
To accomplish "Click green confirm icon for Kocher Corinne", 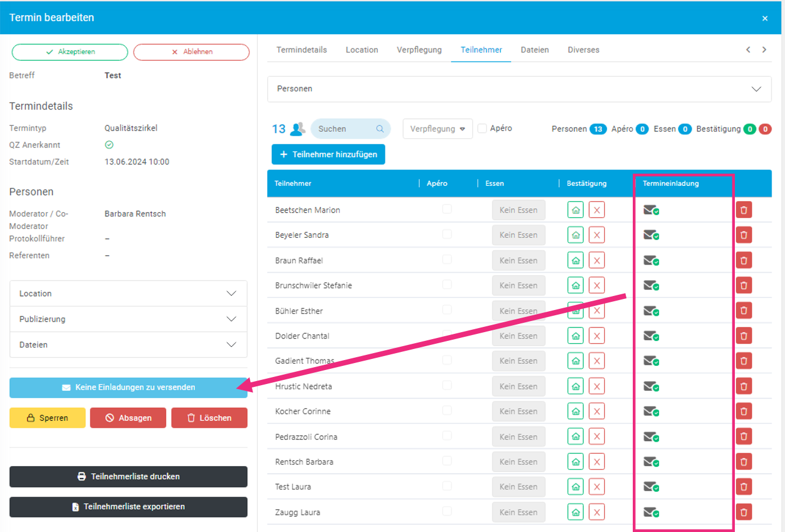I will 576,411.
